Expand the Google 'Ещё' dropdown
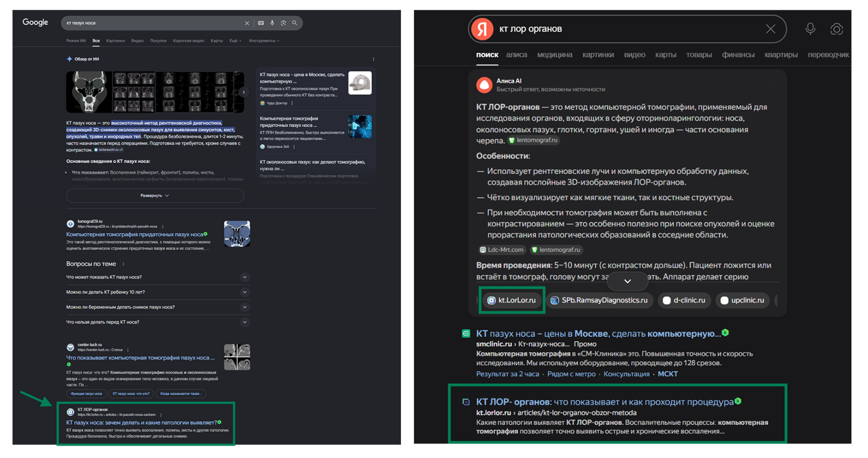 (x=235, y=41)
